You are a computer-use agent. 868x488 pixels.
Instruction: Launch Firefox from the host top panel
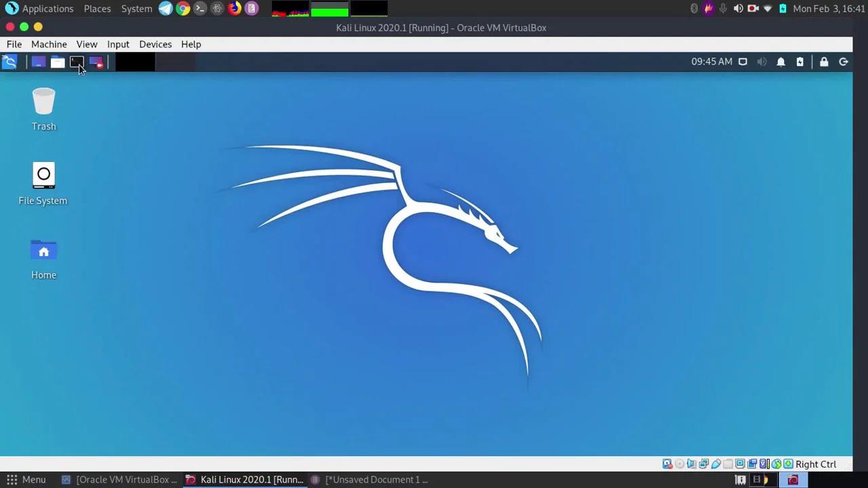235,9
